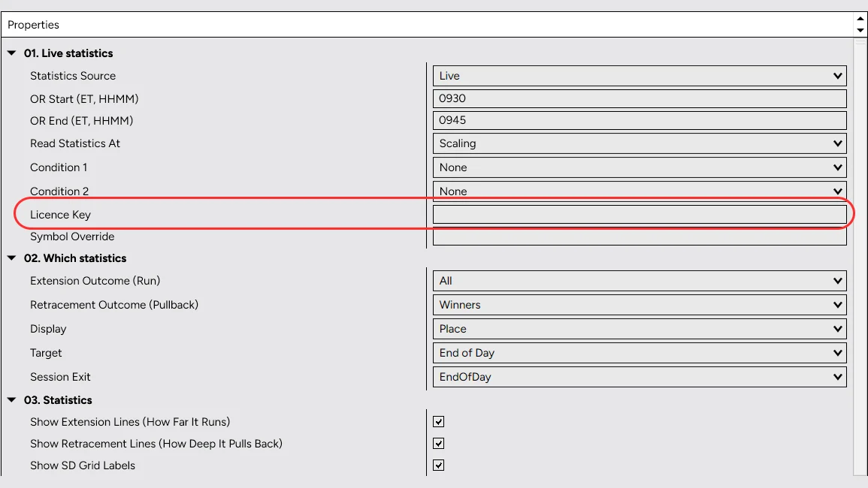The image size is (868, 488).
Task: Open the Target dropdown showing End of Day
Action: click(640, 353)
